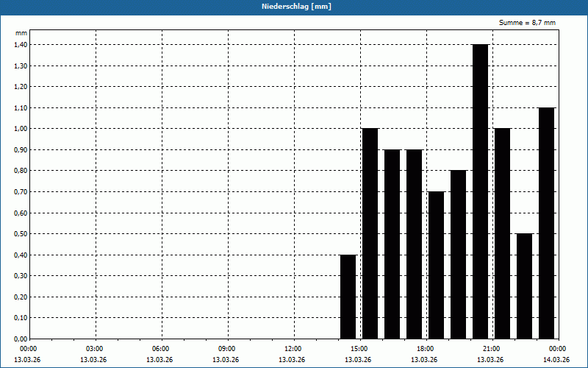The image size is (588, 368).
Task: Click the Niederschlag [mm] title bar
Action: tap(294, 7)
